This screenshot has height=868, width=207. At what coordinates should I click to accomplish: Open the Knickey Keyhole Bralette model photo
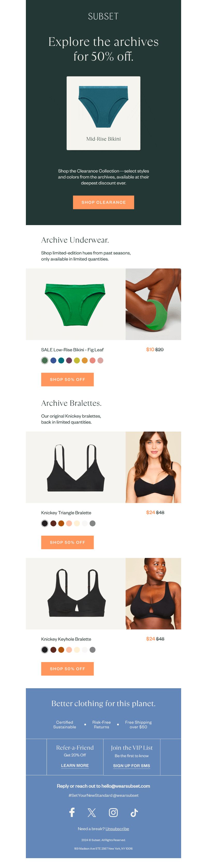153,593
